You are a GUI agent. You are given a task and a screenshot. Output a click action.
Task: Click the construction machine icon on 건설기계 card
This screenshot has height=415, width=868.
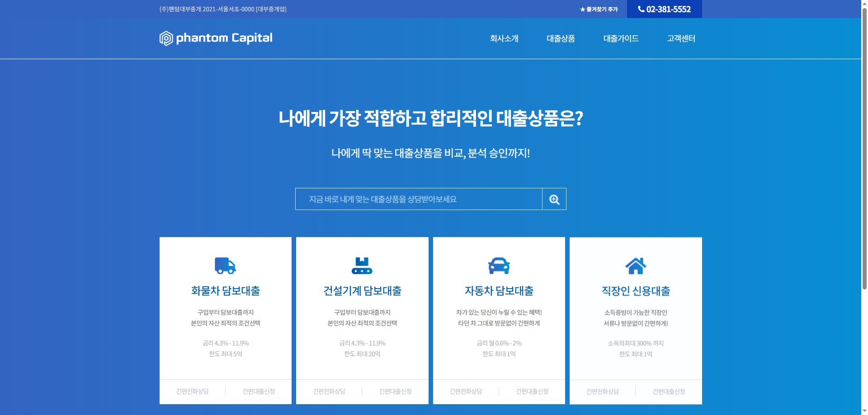pos(362,266)
